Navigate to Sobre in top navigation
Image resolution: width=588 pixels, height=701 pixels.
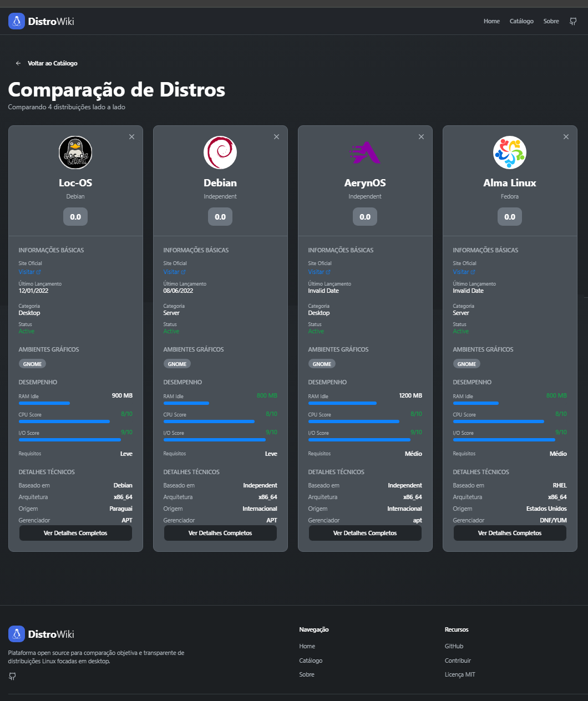[x=551, y=22]
